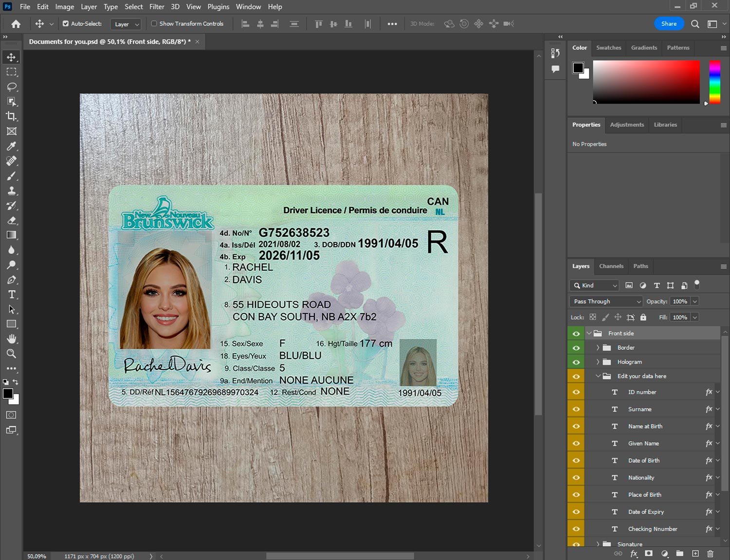Hide the Hologram layer group
The image size is (730, 560).
(576, 362)
